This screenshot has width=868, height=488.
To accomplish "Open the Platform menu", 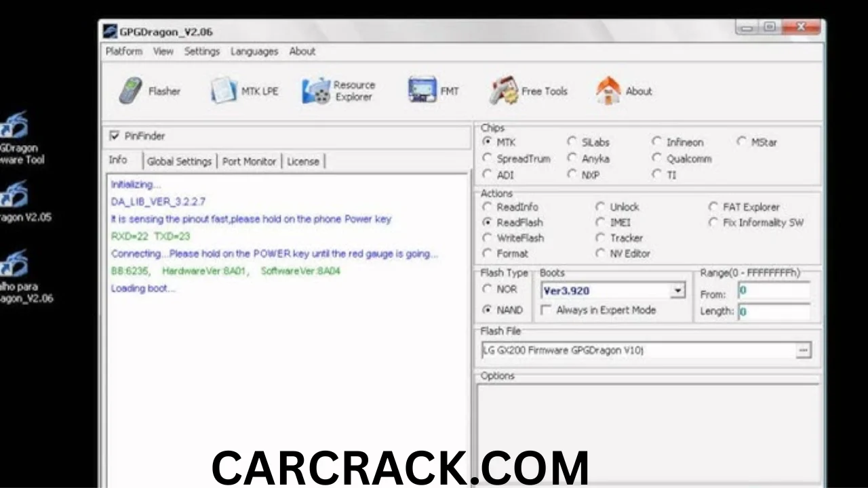I will click(x=124, y=52).
